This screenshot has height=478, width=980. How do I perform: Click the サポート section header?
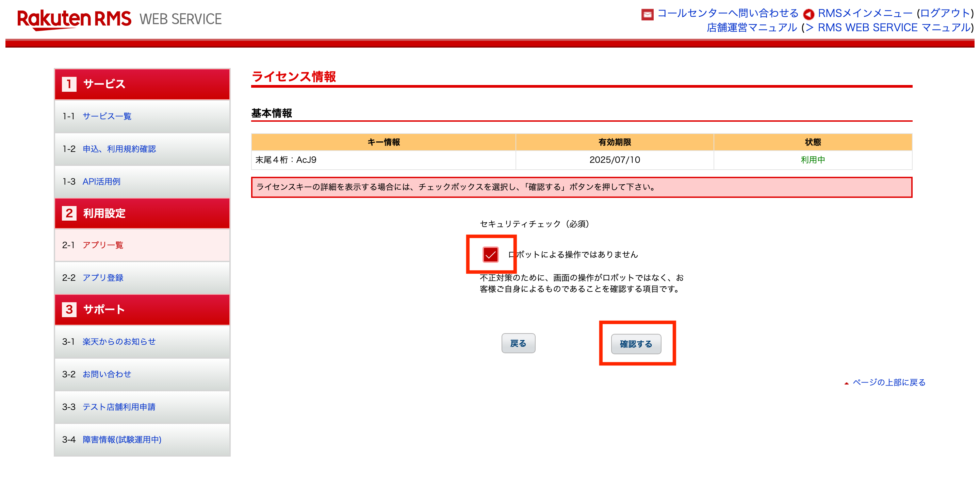pos(142,310)
